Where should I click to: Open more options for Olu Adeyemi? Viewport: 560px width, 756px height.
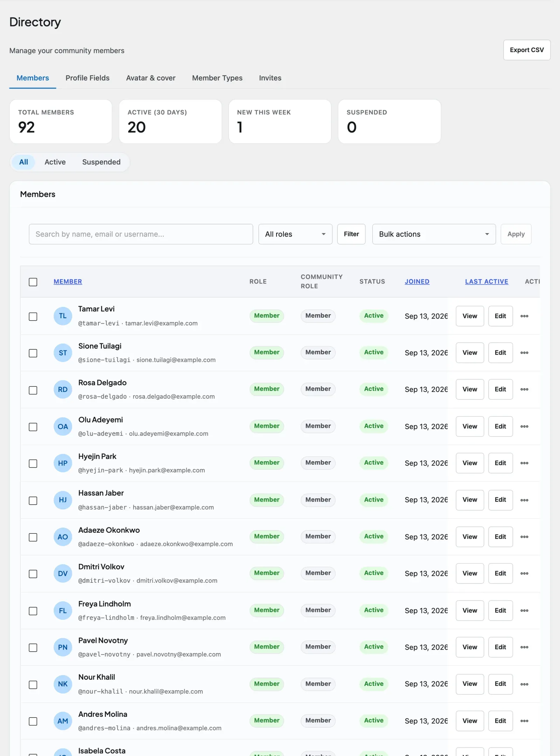point(524,426)
